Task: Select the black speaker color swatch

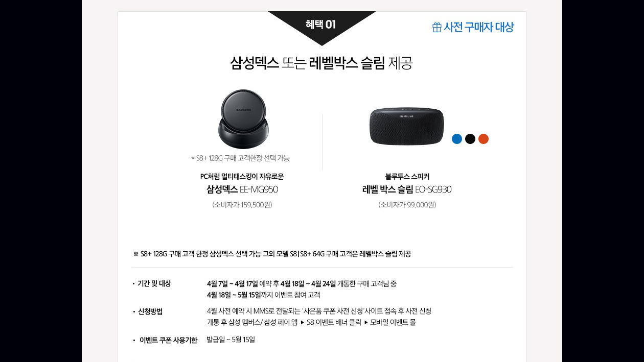Action: pos(470,139)
